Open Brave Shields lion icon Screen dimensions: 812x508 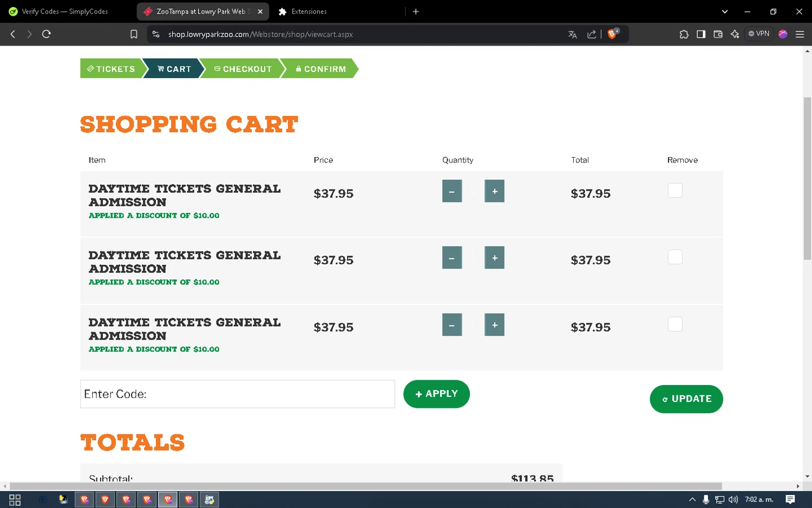(613, 34)
